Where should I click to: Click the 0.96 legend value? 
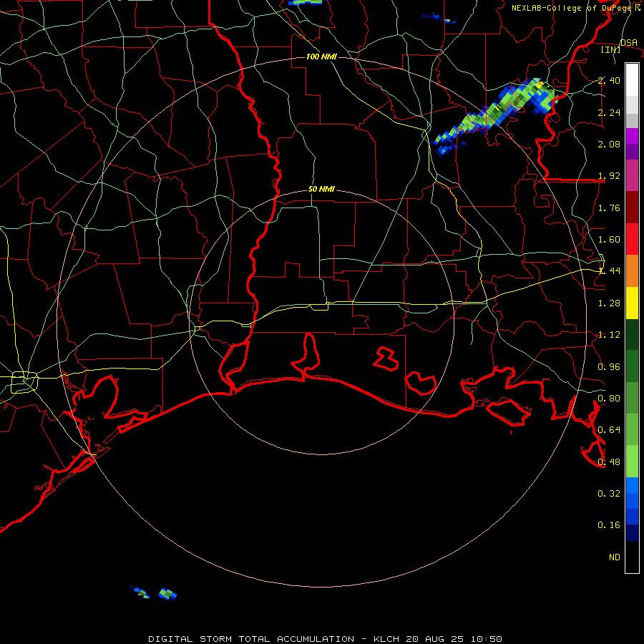coord(609,367)
